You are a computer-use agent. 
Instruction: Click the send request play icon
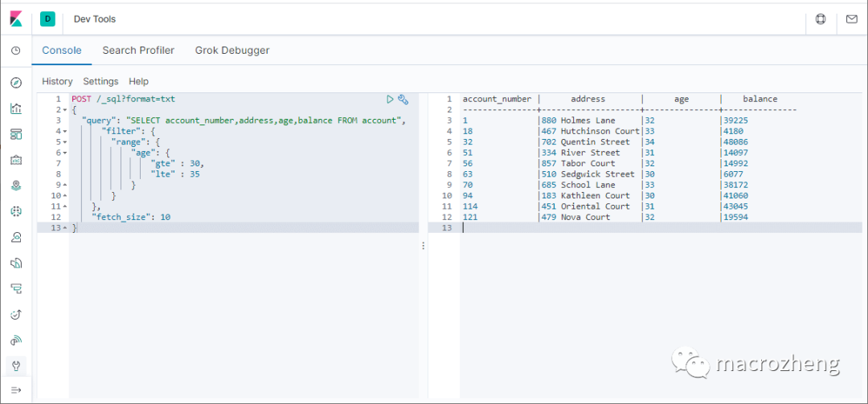tap(390, 100)
